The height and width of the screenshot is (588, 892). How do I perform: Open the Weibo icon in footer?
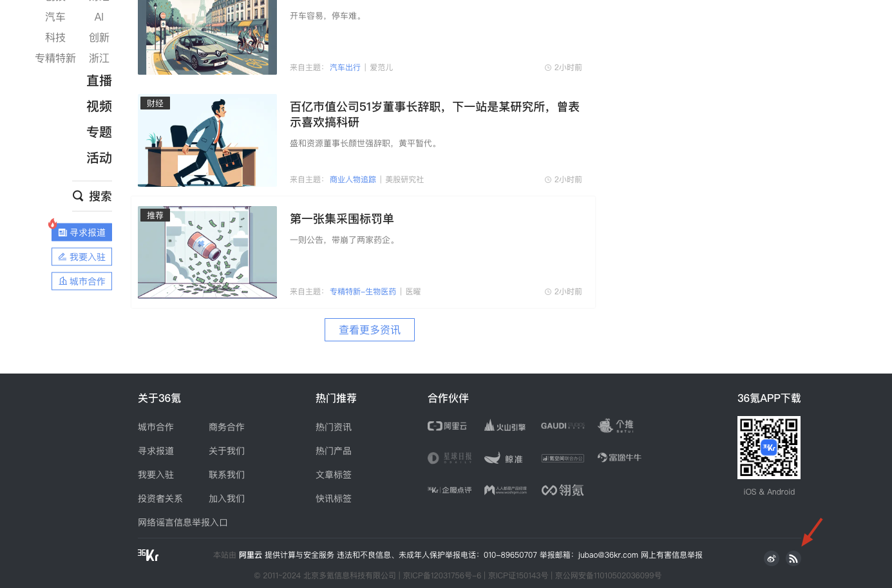click(x=772, y=558)
